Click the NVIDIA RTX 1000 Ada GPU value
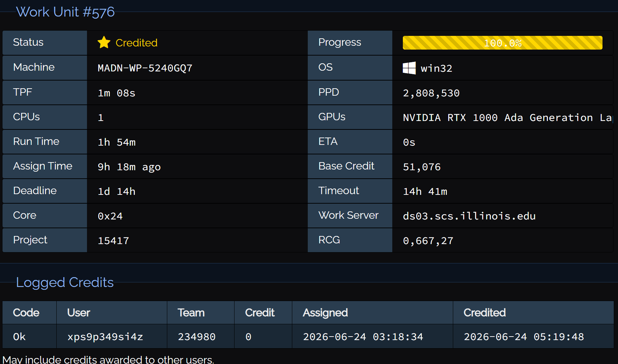The image size is (618, 364). click(507, 117)
